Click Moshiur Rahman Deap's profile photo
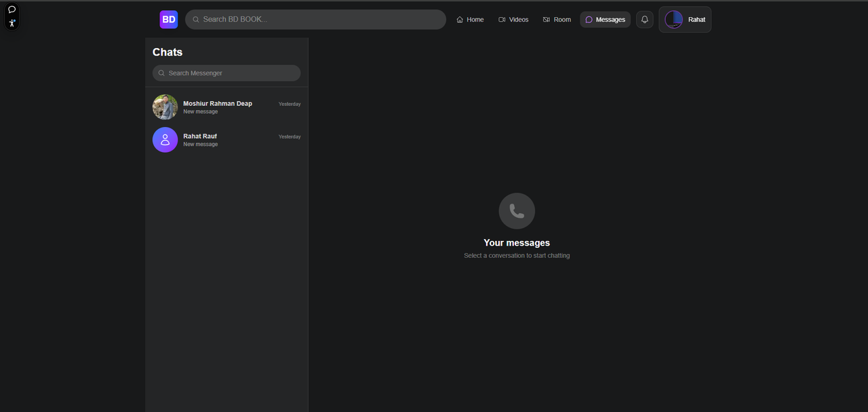This screenshot has width=868, height=412. click(x=165, y=107)
